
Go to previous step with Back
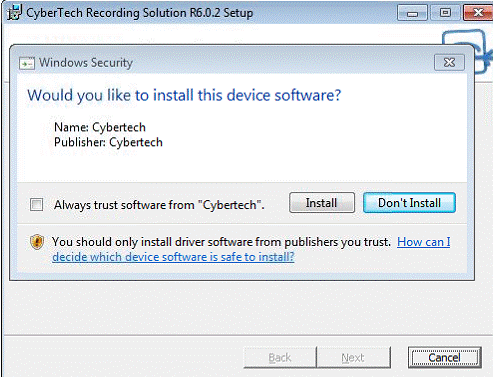tap(280, 357)
